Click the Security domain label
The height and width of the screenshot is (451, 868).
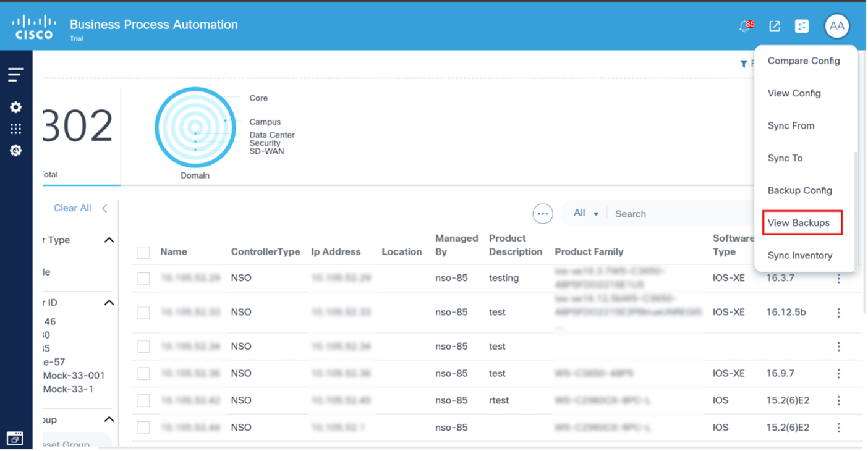[265, 143]
